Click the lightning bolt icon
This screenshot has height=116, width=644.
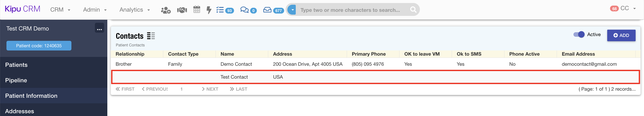pyautogui.click(x=209, y=10)
